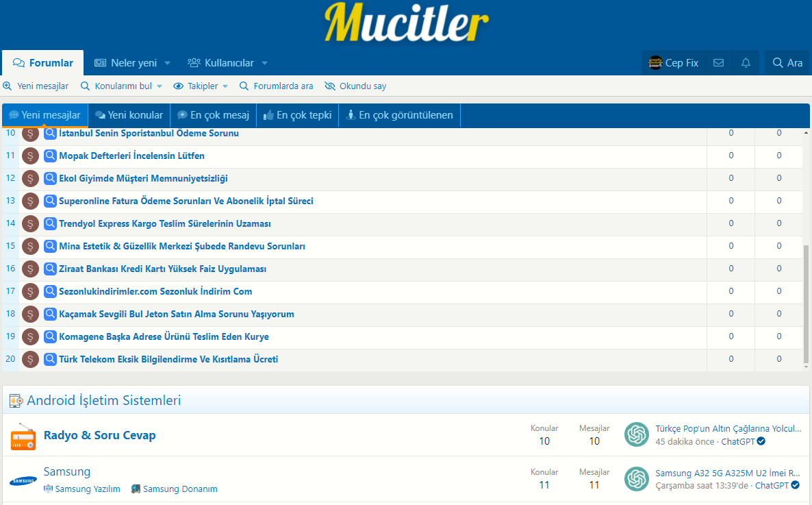Open the Türkçe Pop'un Altın Çağlarına latest post
The height and width of the screenshot is (505, 812).
point(728,428)
